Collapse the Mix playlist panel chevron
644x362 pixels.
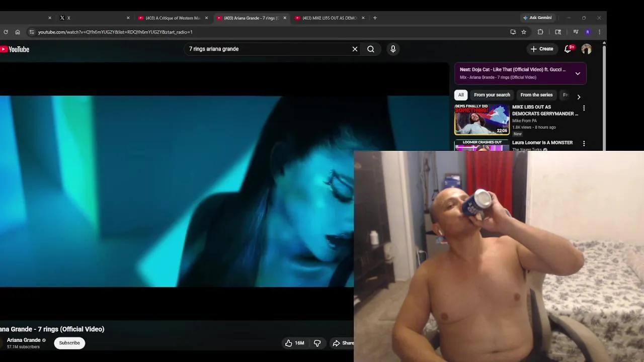coord(578,73)
